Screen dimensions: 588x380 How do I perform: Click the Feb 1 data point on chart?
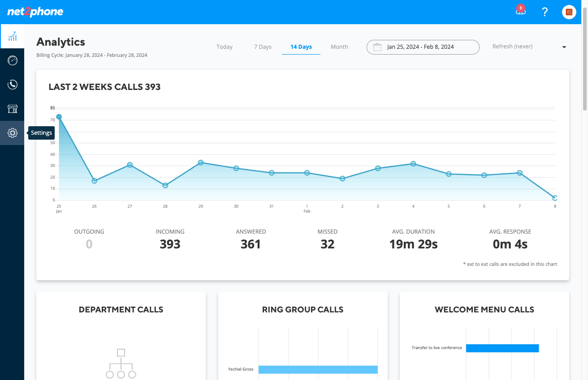(x=307, y=173)
